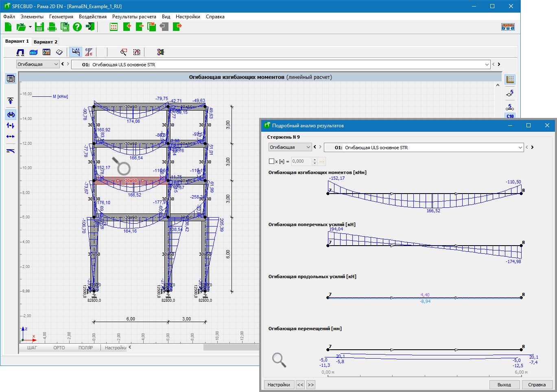Open help via green question mark icon
This screenshot has width=557, height=392.
[x=77, y=27]
